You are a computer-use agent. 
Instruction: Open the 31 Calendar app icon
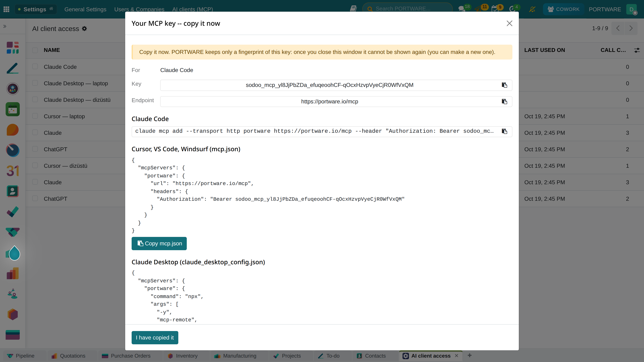point(12,171)
